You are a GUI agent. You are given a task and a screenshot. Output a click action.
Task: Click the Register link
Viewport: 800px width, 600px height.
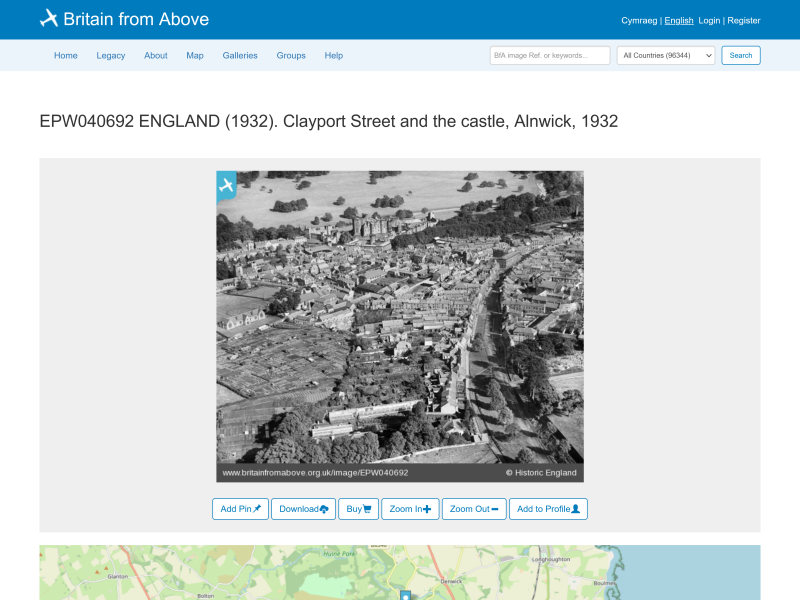click(743, 20)
